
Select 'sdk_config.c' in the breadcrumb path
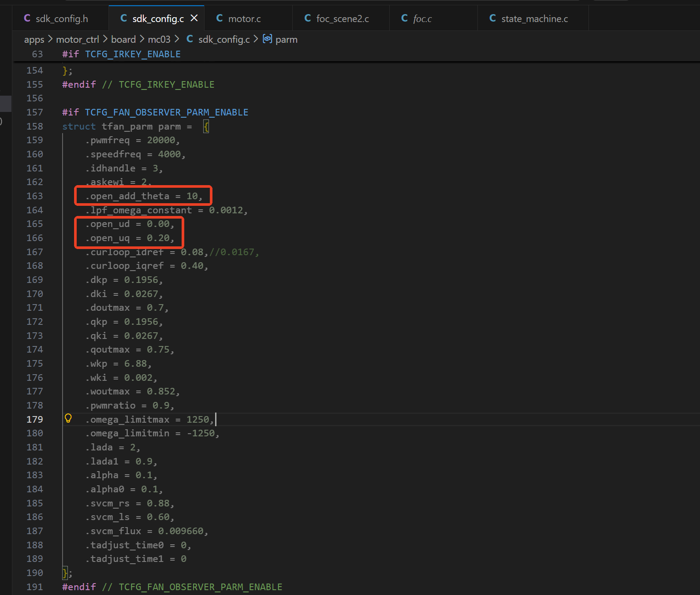[x=224, y=40]
